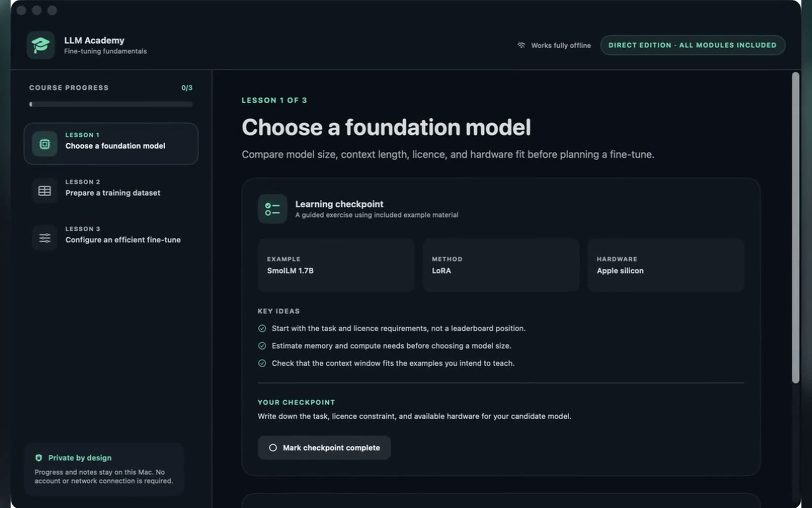Click the Example SmolLM 1.7B card

pyautogui.click(x=336, y=265)
